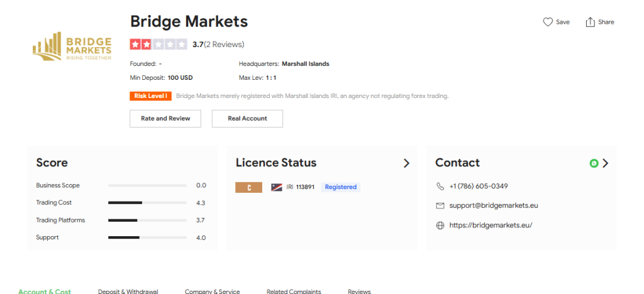Open the https://bridgemarkets.eu/ link
Screen dimensions: 644x294
click(x=491, y=225)
